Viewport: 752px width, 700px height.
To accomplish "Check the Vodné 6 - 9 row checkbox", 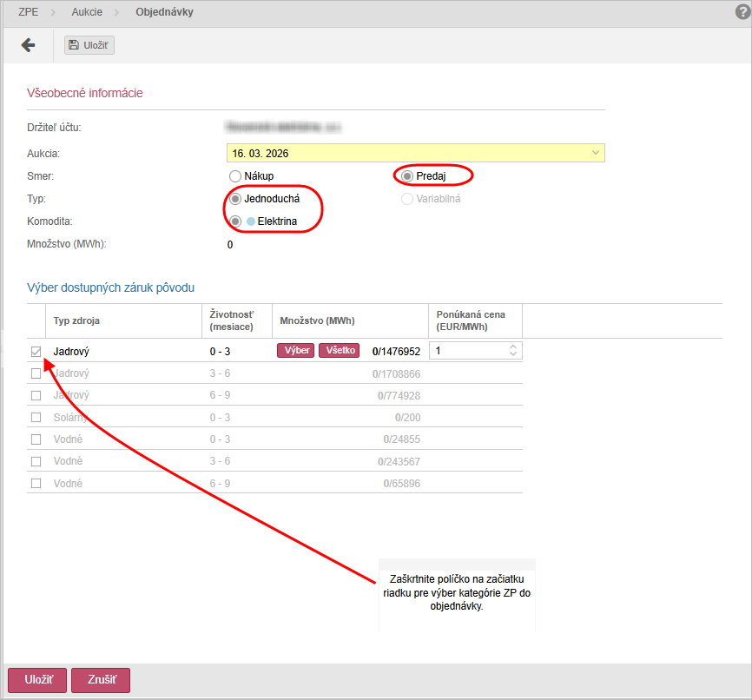I will pos(36,484).
